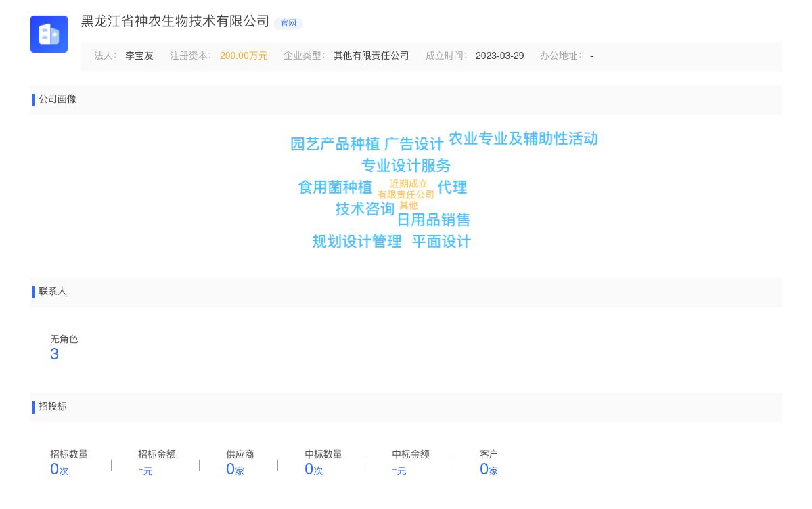Click orange tag 近期成立
812x509 pixels.
click(409, 184)
